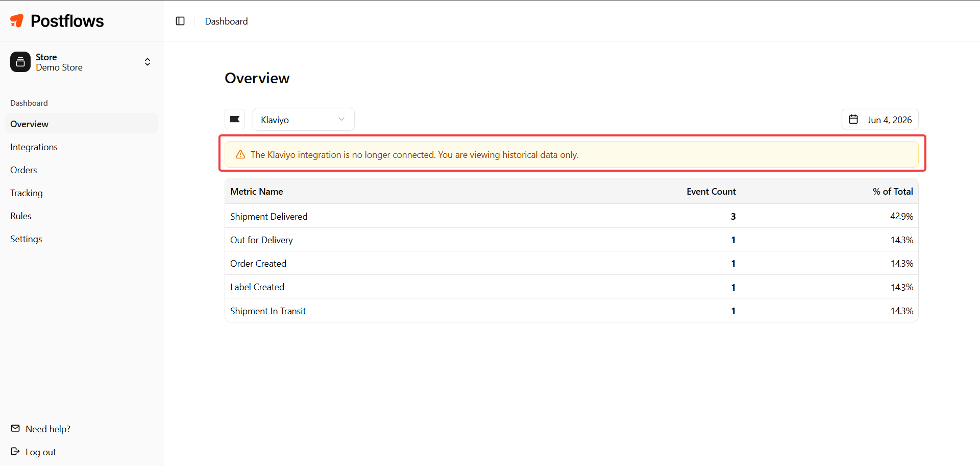Click the 14.3% value for Out for Delivery
The image size is (980, 466).
click(901, 240)
